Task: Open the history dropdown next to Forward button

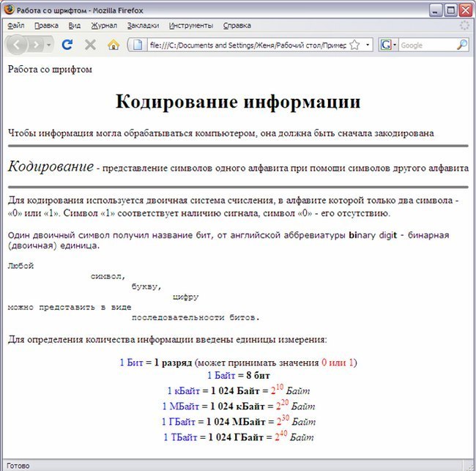Action: [x=49, y=45]
